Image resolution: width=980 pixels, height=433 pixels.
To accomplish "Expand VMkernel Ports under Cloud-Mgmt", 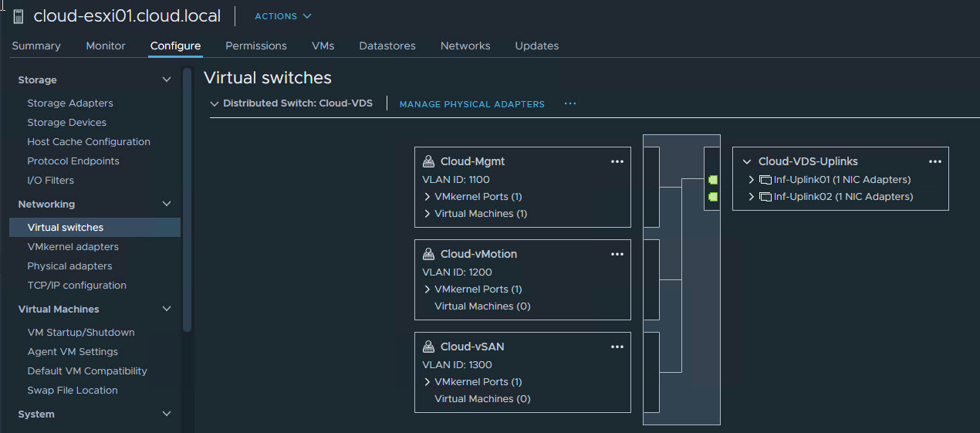I will click(x=427, y=197).
